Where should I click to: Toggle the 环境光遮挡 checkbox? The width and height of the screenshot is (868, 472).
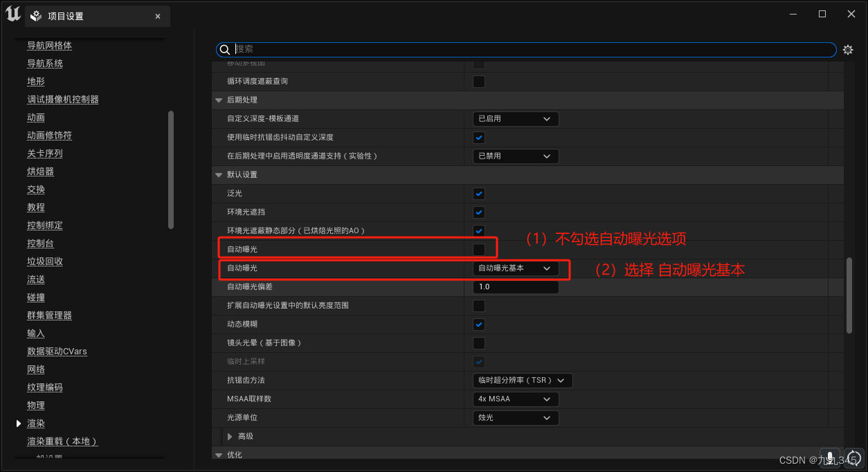click(479, 212)
